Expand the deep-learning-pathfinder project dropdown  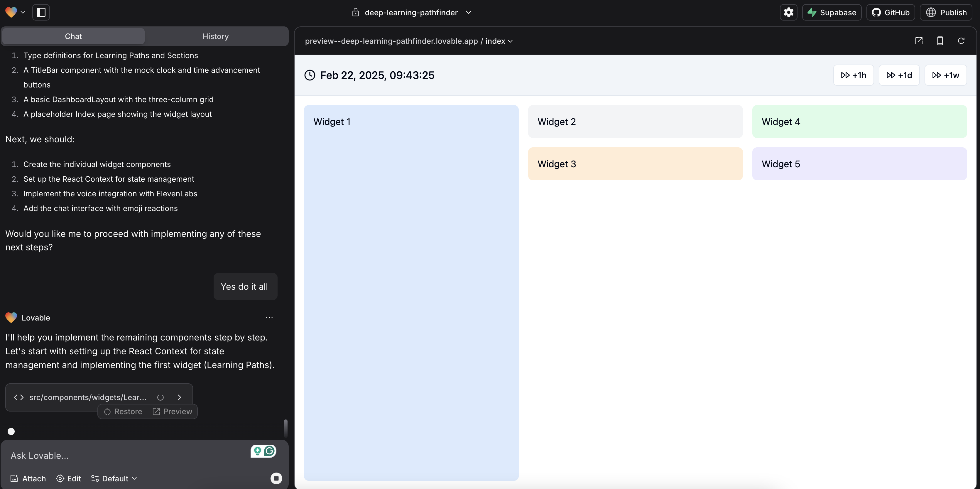(468, 13)
